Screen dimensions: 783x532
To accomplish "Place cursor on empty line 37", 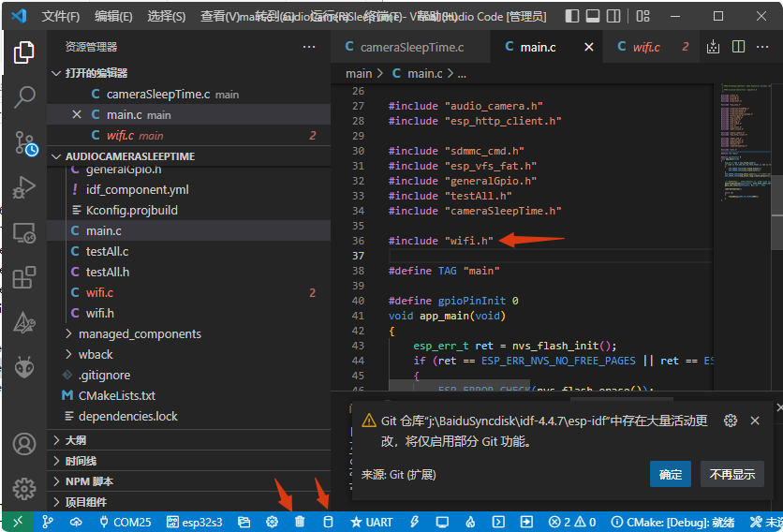I will [x=549, y=256].
